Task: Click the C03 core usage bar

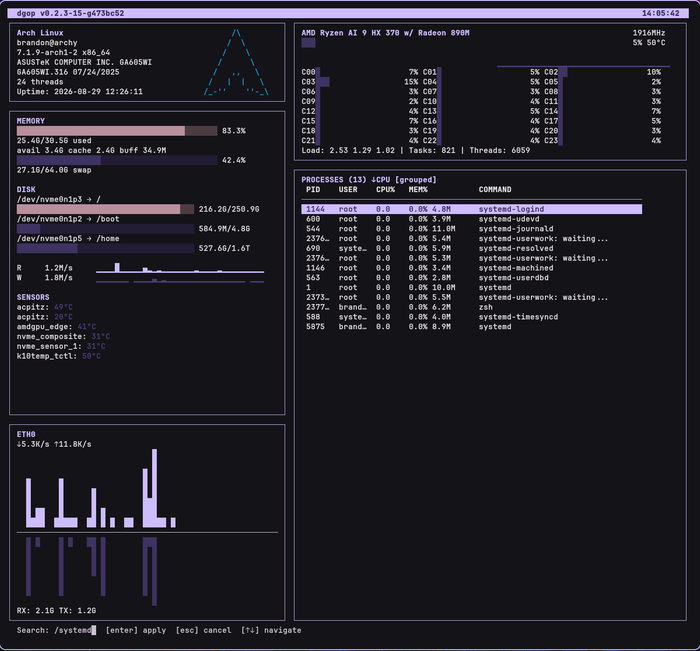Action: pyautogui.click(x=323, y=82)
